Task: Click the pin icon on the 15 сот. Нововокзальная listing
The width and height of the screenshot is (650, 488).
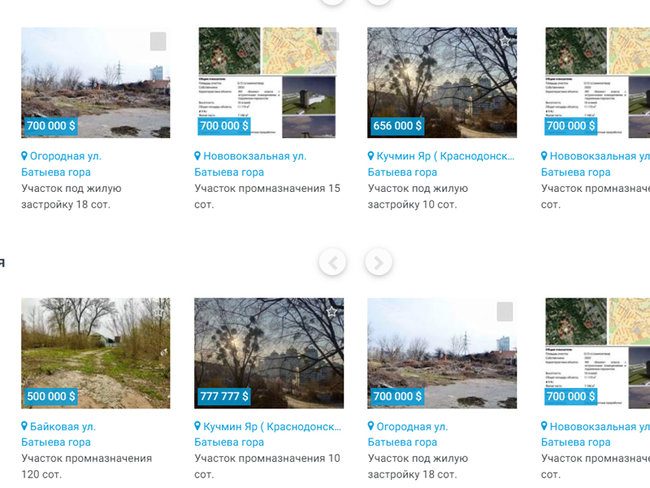Action: (198, 156)
